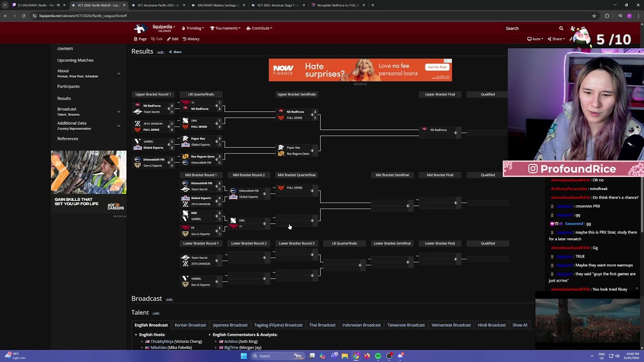This screenshot has height=362, width=644.
Task: Click the edit link beside Results heading
Action: (160, 52)
